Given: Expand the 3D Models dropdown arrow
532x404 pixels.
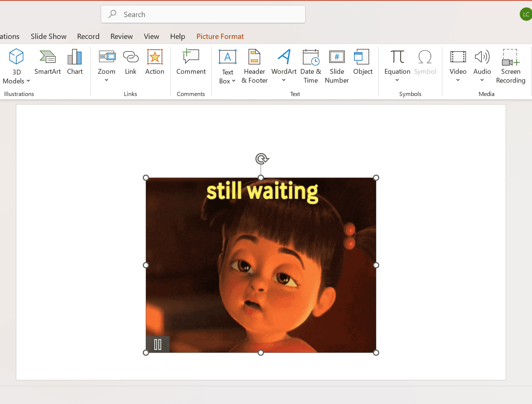Looking at the screenshot, I should [x=28, y=81].
